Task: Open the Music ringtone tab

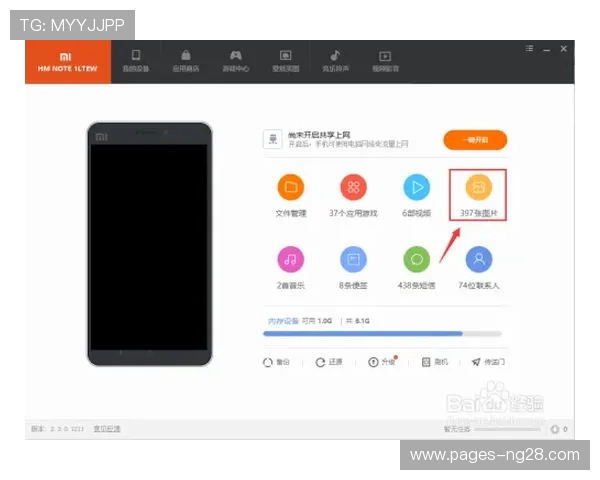Action: point(335,61)
